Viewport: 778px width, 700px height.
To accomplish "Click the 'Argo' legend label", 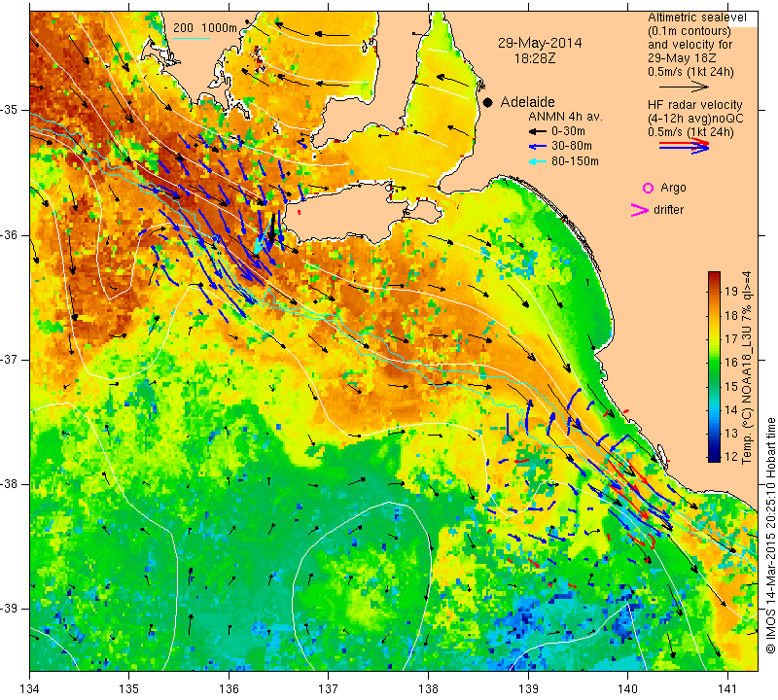I will (x=673, y=188).
